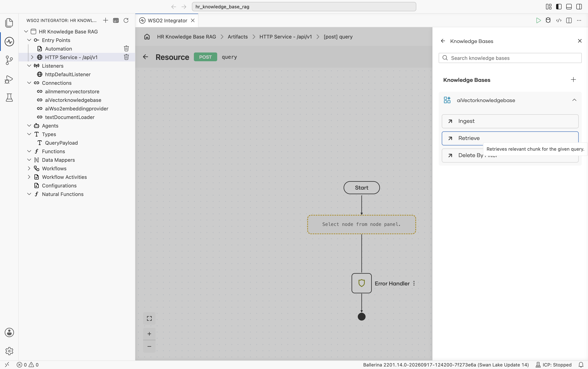Click the Search knowledge bases field
This screenshot has width=588, height=369.
pyautogui.click(x=510, y=58)
